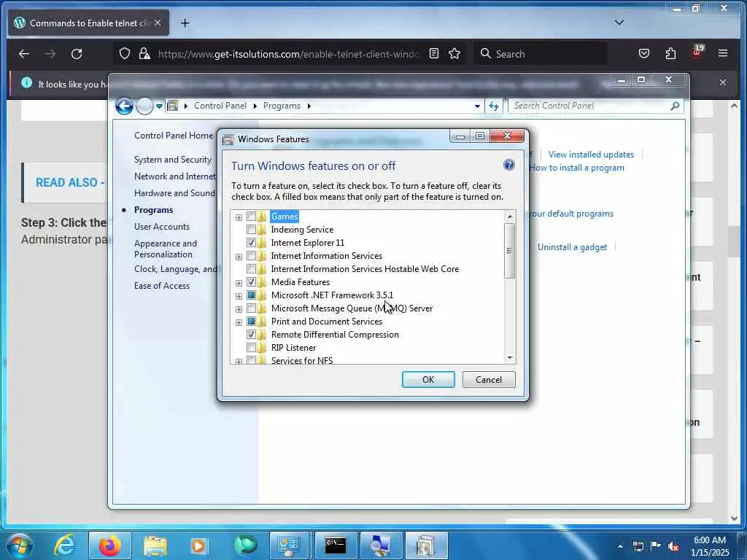Click the features list scrollbar thumb
This screenshot has width=747, height=560.
(510, 251)
